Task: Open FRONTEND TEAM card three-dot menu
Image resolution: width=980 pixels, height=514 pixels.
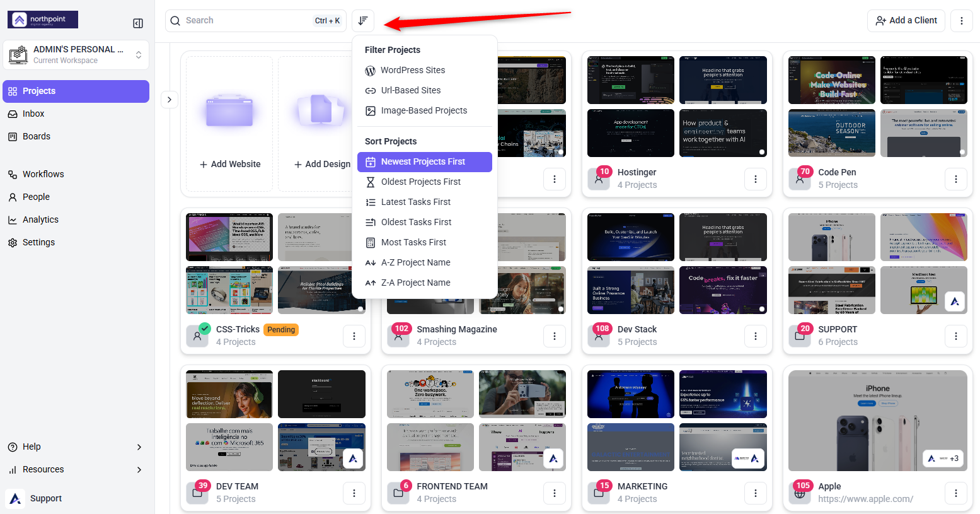Action: coord(555,493)
